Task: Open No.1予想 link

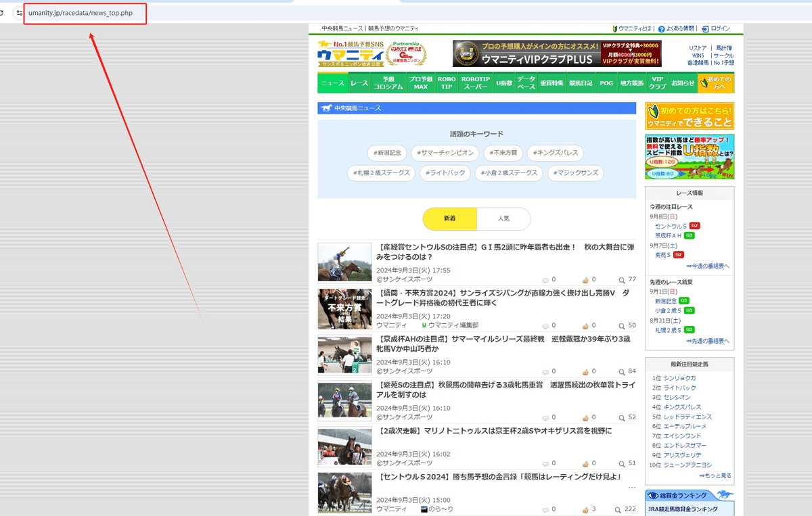Action: pyautogui.click(x=723, y=63)
